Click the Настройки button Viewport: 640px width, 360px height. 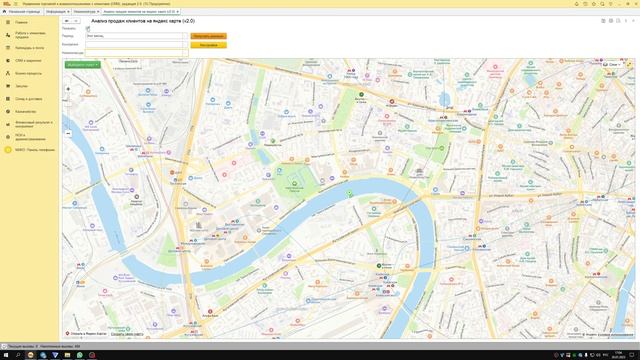209,45
